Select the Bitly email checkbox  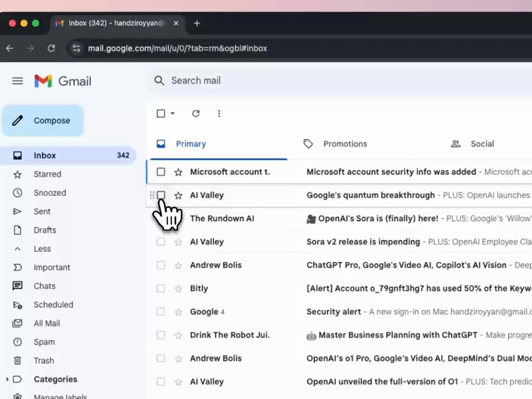(161, 288)
